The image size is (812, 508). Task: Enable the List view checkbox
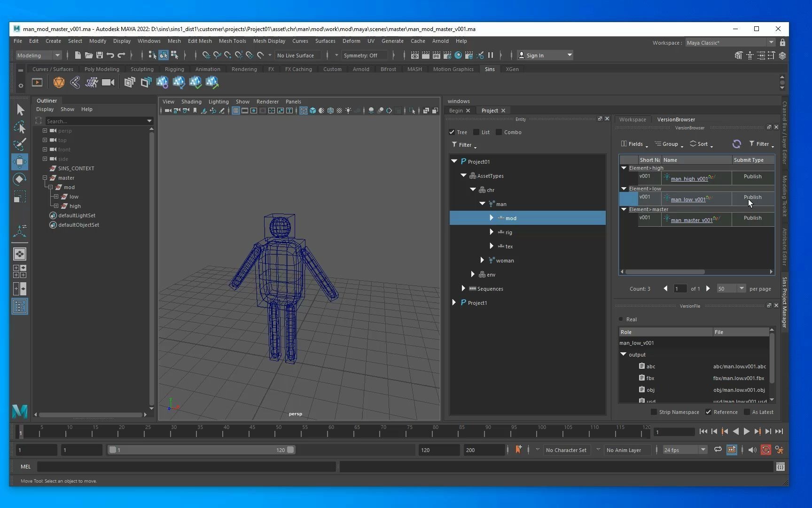click(x=476, y=132)
